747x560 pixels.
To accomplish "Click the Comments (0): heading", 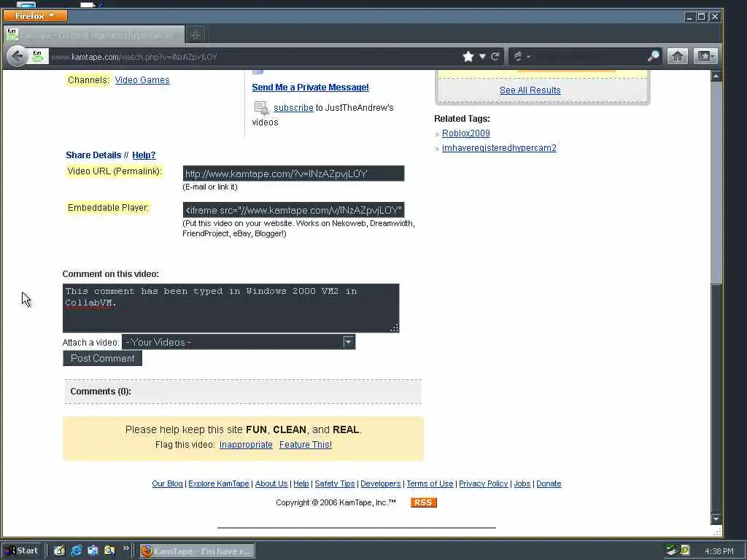I will (x=101, y=392).
